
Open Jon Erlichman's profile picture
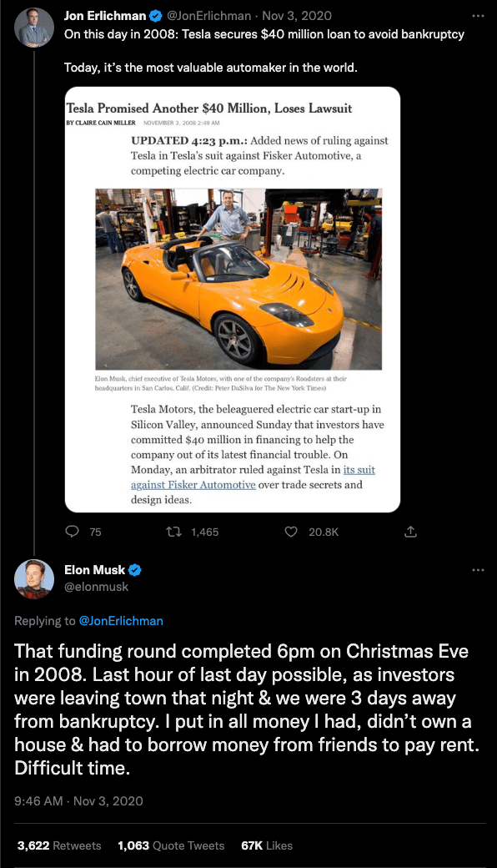tap(33, 28)
